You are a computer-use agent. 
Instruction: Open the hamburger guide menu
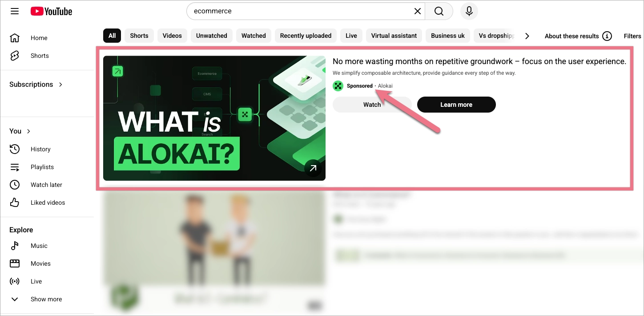coord(15,11)
